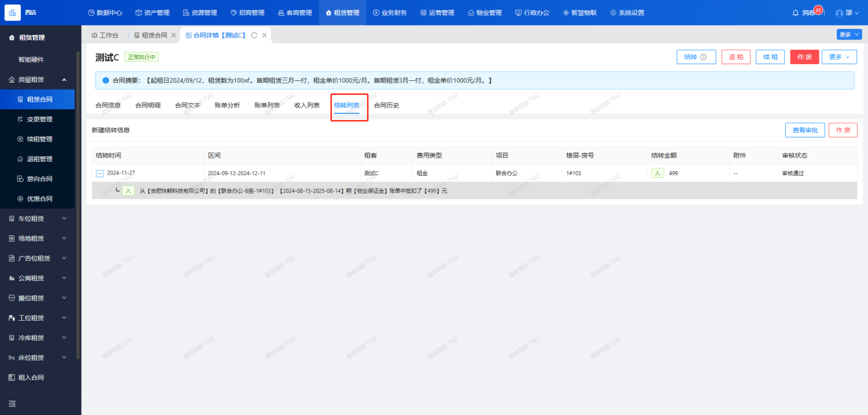Switch to 合同历史 tab
868x415 pixels.
[x=386, y=105]
